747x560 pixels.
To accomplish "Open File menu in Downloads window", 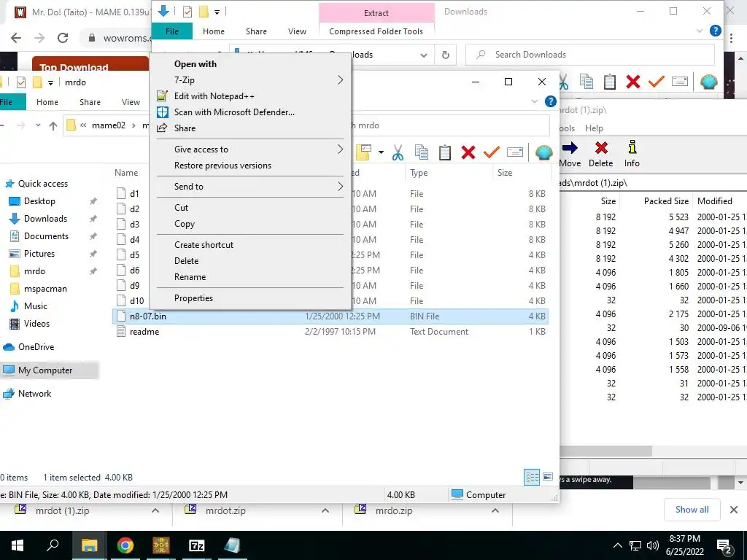I will [x=172, y=31].
